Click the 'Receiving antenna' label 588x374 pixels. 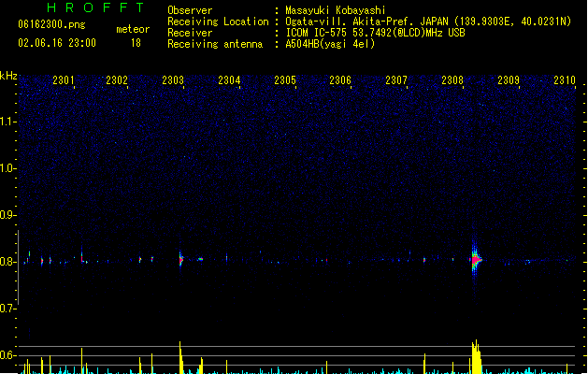[215, 44]
